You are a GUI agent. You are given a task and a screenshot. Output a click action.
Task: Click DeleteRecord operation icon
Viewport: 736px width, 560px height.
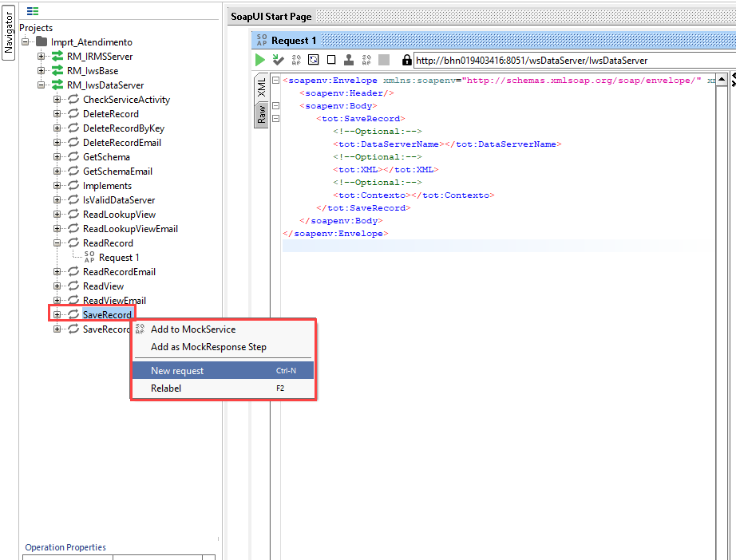[x=73, y=113]
